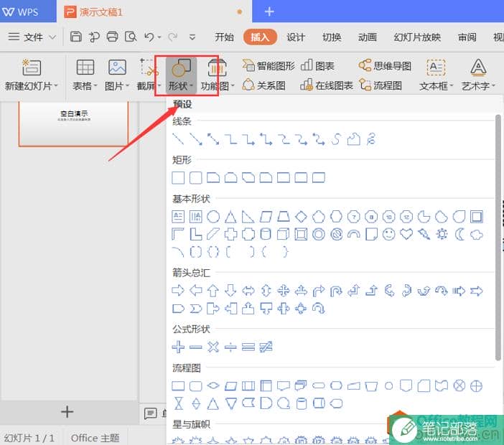The height and width of the screenshot is (445, 504).
Task: Select the trapezoid basic shape
Action: click(x=283, y=217)
